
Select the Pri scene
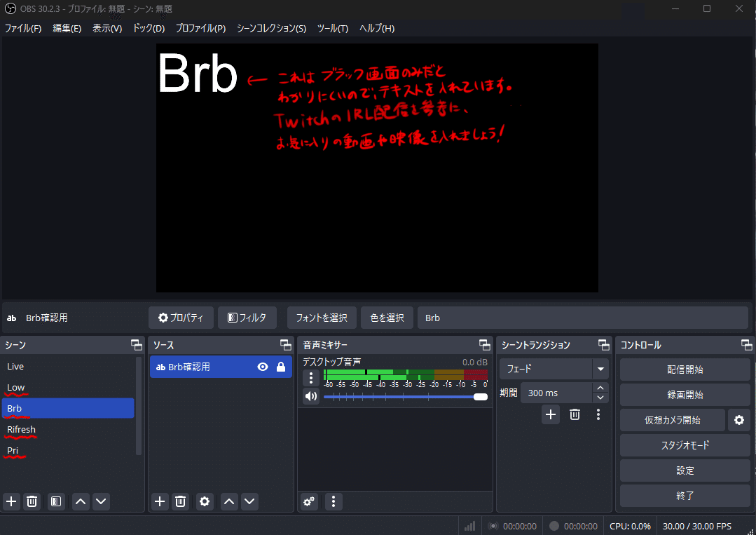68,450
